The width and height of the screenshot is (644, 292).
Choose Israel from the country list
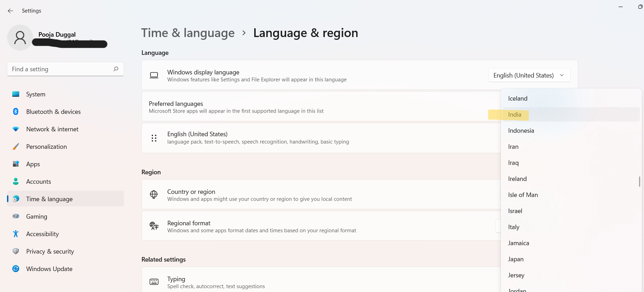[x=571, y=211]
